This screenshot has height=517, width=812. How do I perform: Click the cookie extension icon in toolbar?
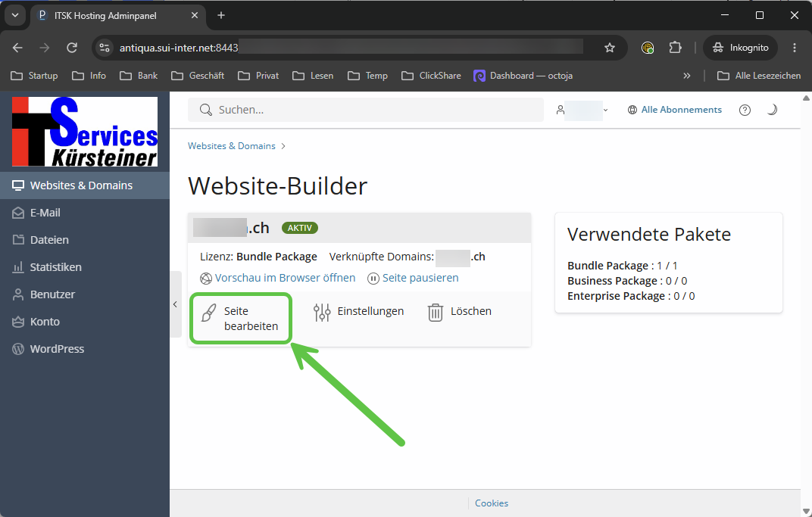click(x=648, y=48)
